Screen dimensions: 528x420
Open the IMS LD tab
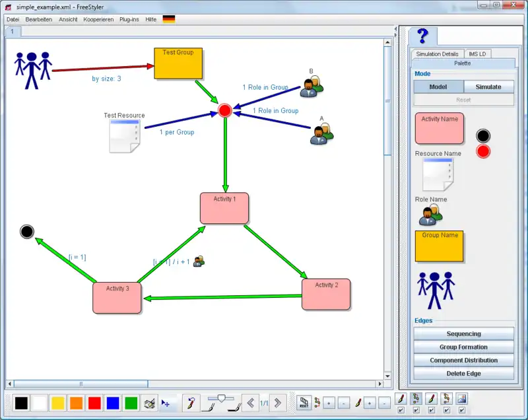(477, 53)
